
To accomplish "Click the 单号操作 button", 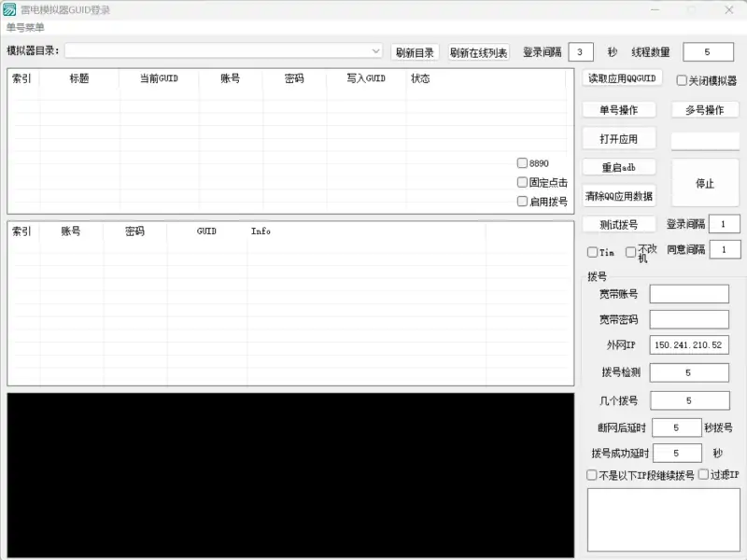I will pos(620,109).
